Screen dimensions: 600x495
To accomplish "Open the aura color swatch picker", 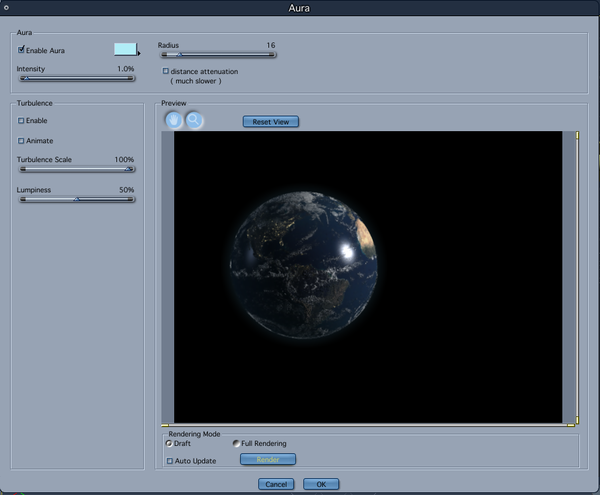I will [x=125, y=49].
